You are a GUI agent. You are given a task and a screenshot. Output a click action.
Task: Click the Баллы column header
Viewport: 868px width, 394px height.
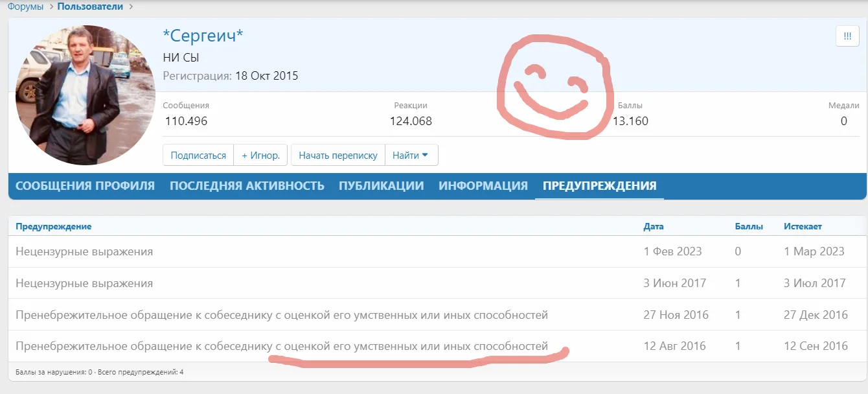(x=749, y=226)
